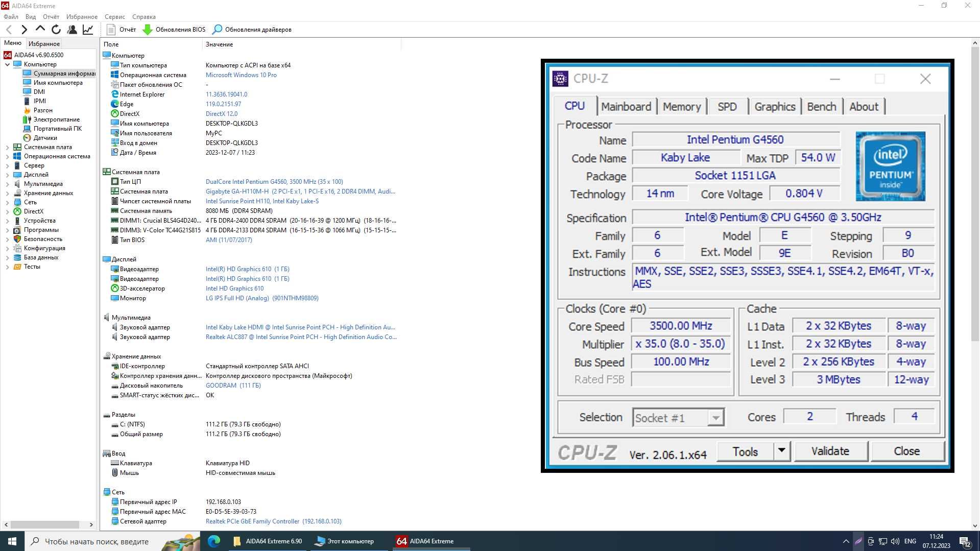Click the Back navigation arrow in AIDA64 toolbar
The image size is (980, 551).
click(x=9, y=30)
